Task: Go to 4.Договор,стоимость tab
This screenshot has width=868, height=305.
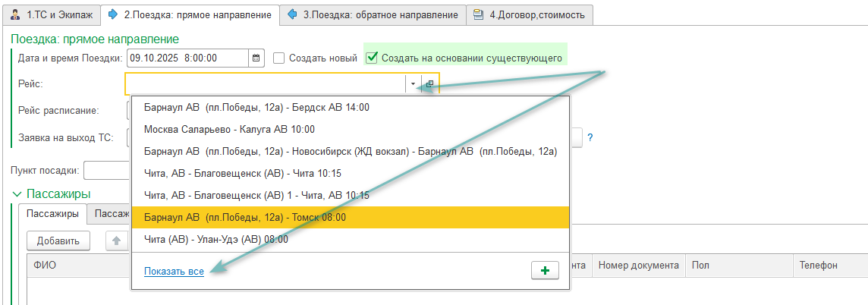Action: pyautogui.click(x=529, y=14)
